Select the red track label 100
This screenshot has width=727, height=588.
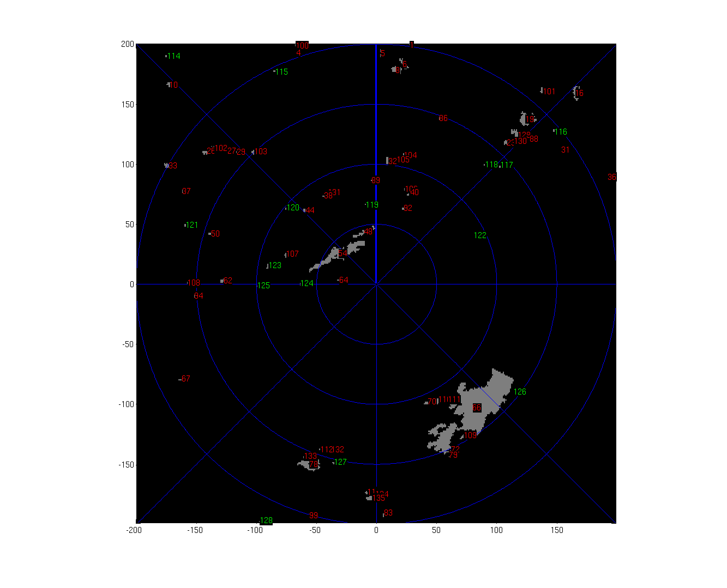pos(302,46)
